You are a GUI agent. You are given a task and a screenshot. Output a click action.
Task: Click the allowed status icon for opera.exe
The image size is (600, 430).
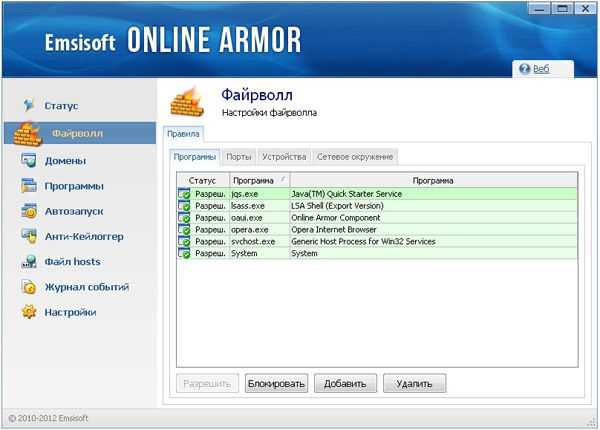pyautogui.click(x=184, y=229)
